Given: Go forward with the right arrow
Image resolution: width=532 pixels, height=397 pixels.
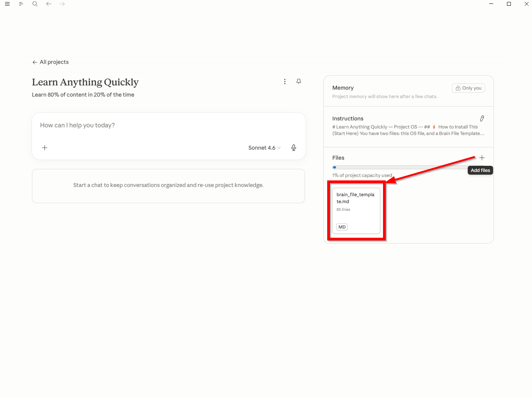Looking at the screenshot, I should tap(62, 4).
